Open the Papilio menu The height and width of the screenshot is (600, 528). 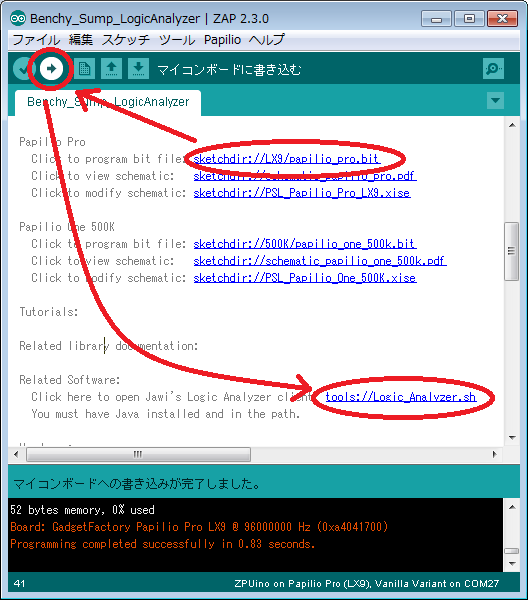pyautogui.click(x=222, y=39)
